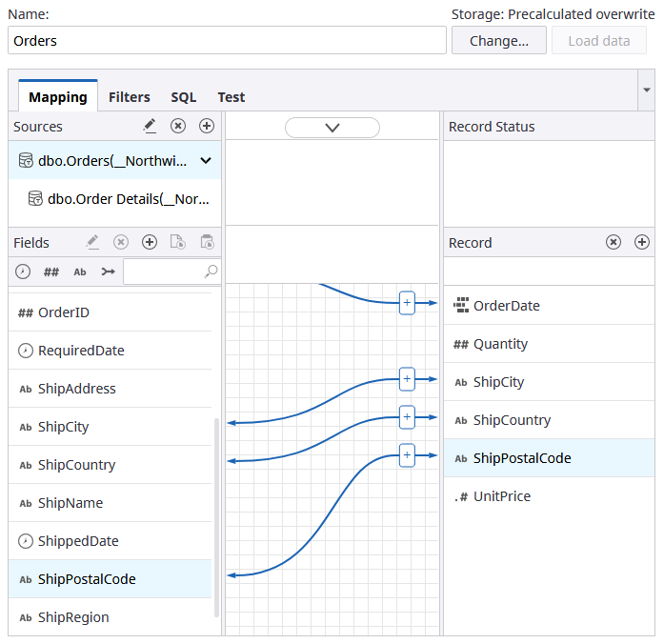
Task: Remove source using Sources delete icon
Action: (178, 126)
